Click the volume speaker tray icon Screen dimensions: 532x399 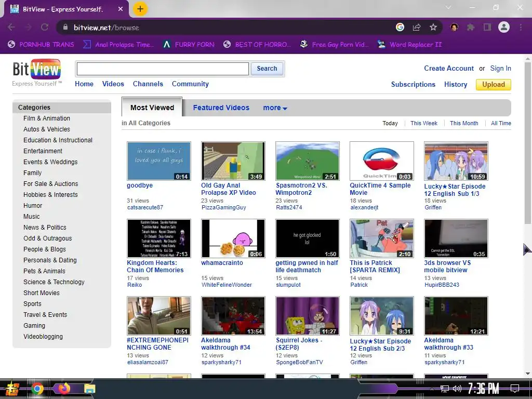click(457, 389)
